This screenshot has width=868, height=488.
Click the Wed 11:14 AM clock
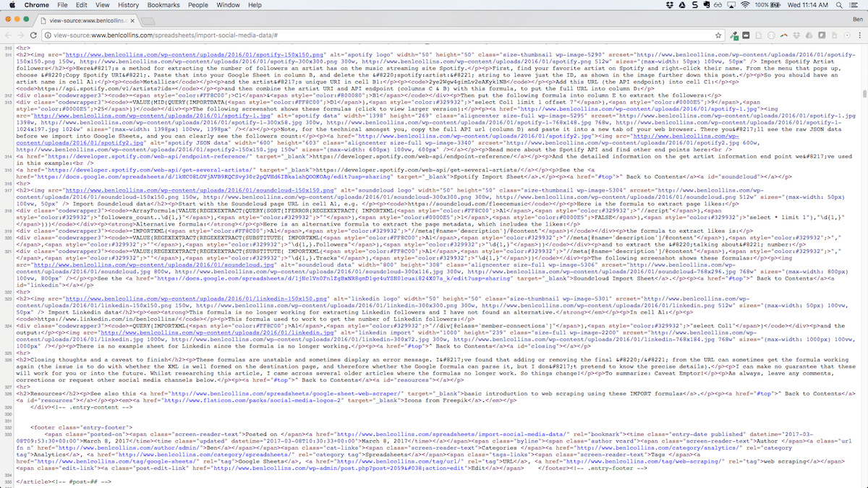coord(808,5)
